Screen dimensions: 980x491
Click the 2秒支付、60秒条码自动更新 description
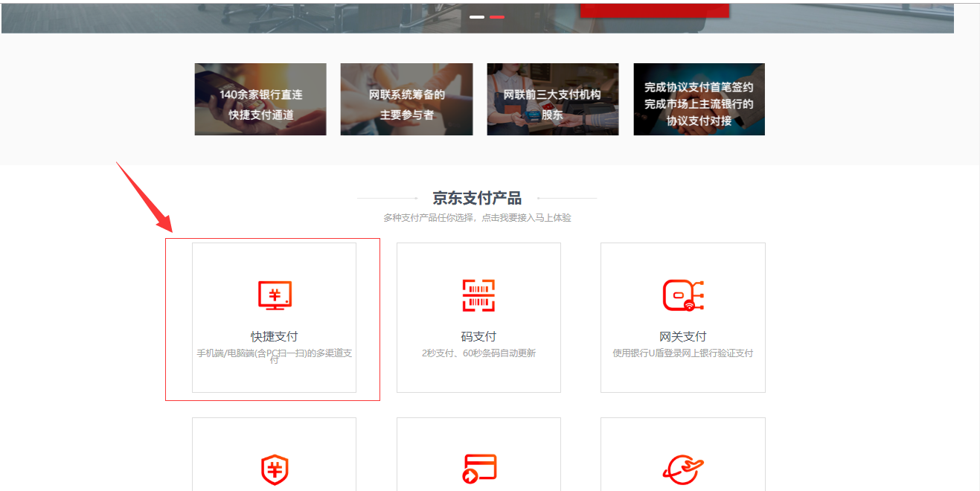click(478, 353)
